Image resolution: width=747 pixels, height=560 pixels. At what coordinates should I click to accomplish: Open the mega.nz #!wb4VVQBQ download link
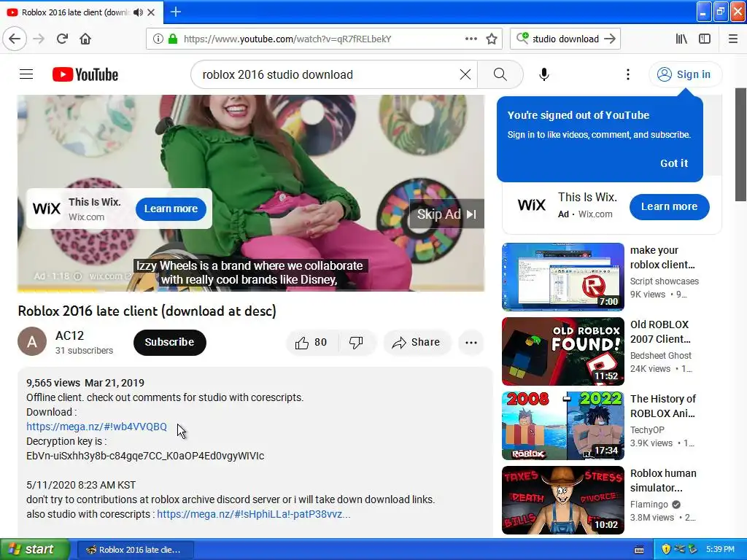(x=96, y=427)
